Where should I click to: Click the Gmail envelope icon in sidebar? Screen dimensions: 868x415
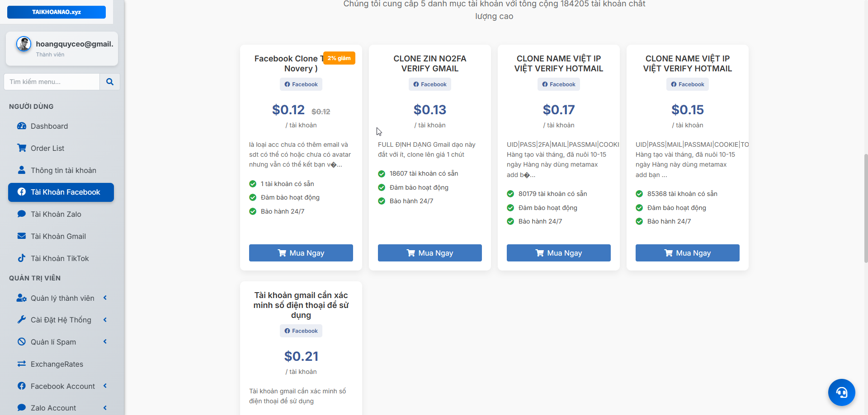click(21, 236)
